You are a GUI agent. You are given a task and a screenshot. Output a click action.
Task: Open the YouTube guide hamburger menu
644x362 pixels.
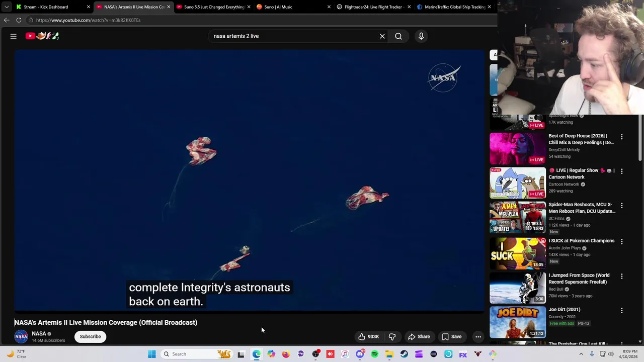(14, 36)
